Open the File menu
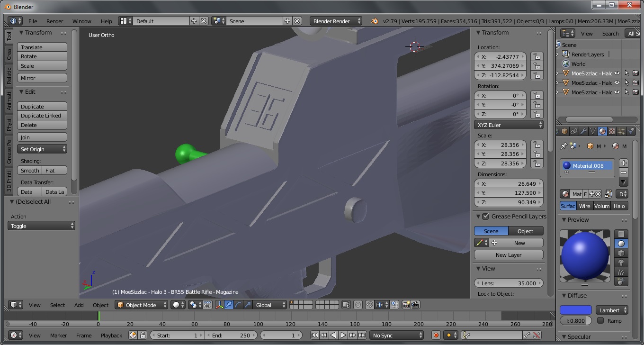644x345 pixels. coord(33,21)
